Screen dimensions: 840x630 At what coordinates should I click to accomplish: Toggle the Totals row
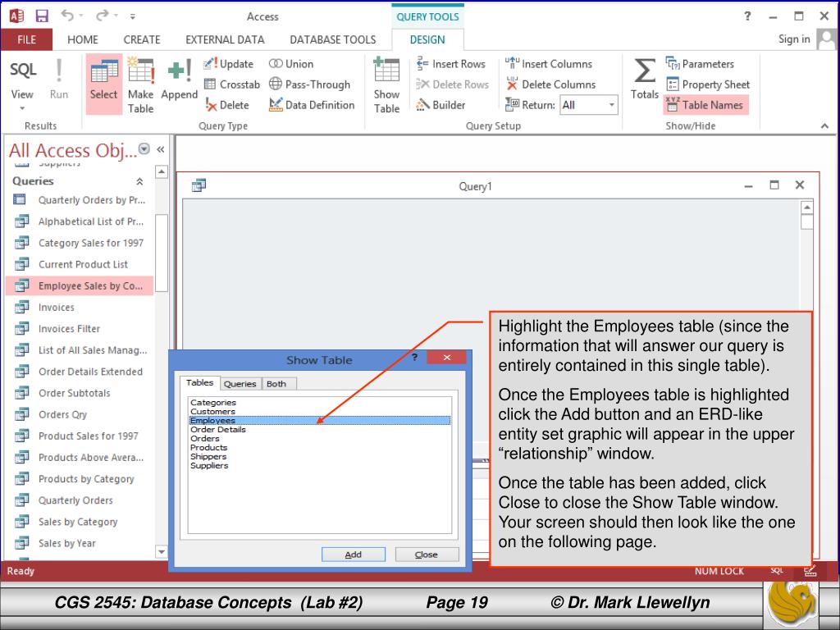click(x=645, y=80)
